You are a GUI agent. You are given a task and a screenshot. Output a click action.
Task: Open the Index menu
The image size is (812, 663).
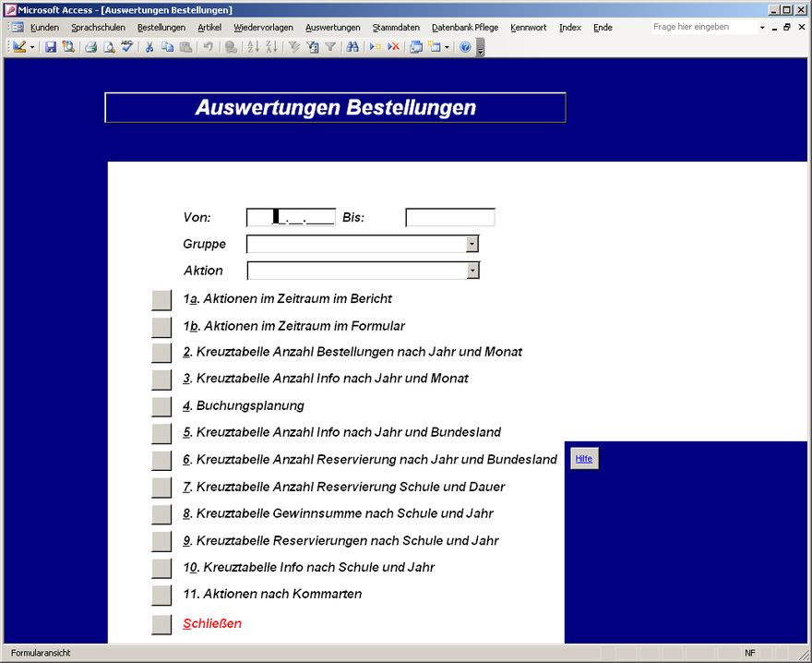(570, 28)
